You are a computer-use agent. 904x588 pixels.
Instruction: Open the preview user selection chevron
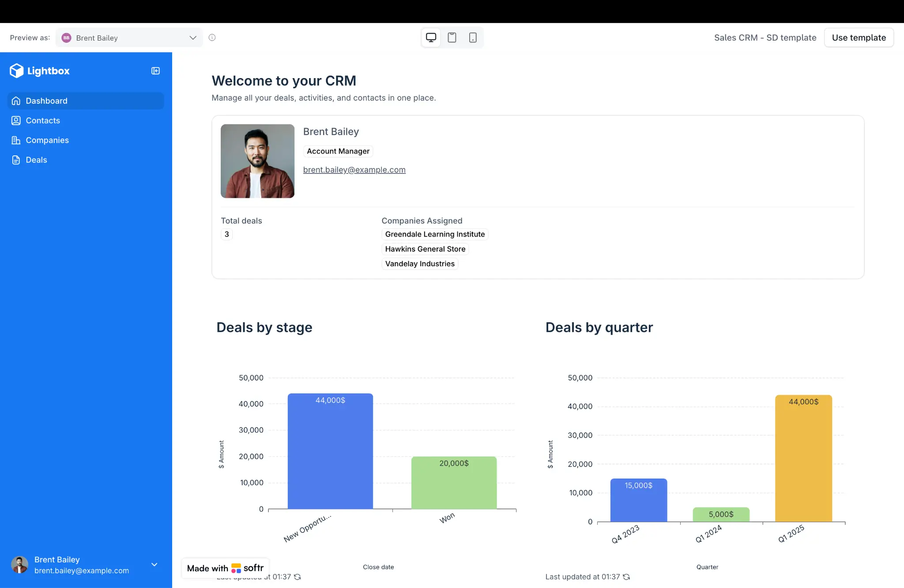point(193,38)
